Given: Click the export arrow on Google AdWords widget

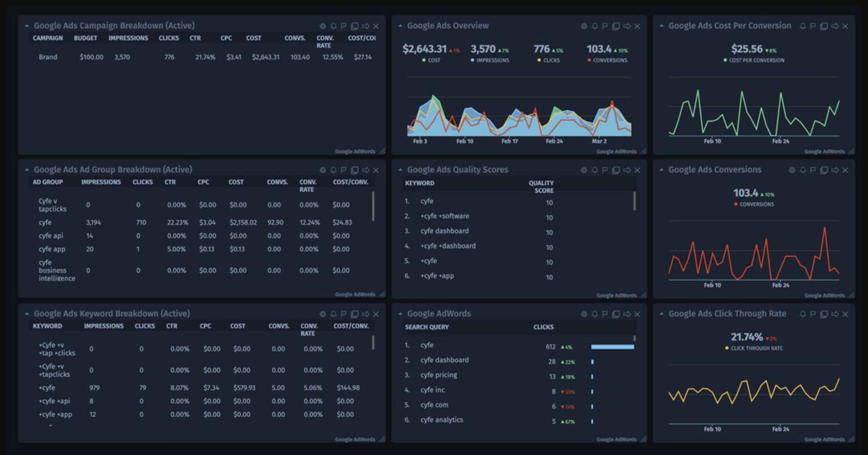Looking at the screenshot, I should click(x=626, y=313).
